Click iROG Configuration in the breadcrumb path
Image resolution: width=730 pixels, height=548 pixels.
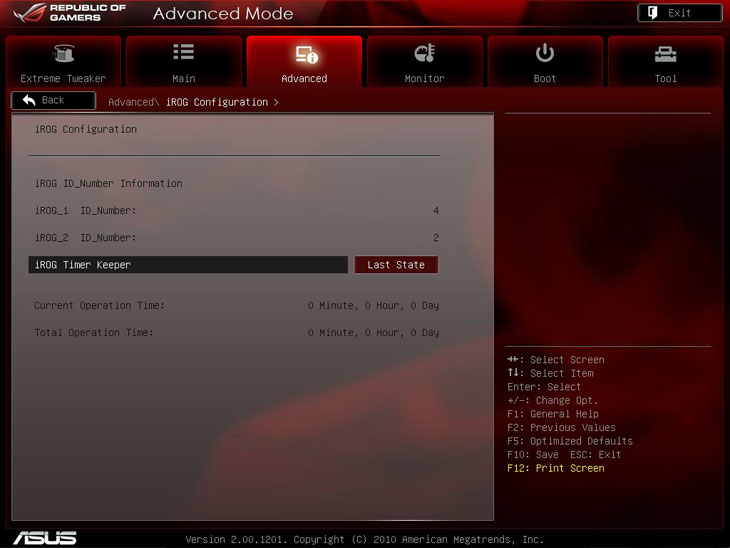coord(217,102)
